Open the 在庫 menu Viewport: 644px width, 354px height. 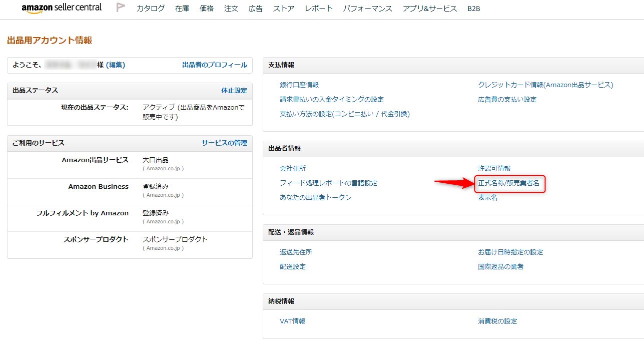pos(182,9)
